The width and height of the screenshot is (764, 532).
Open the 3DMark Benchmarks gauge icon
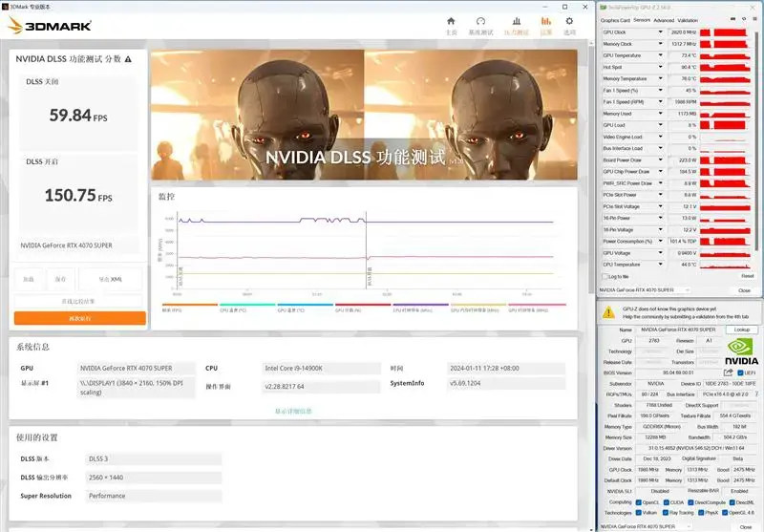click(480, 21)
